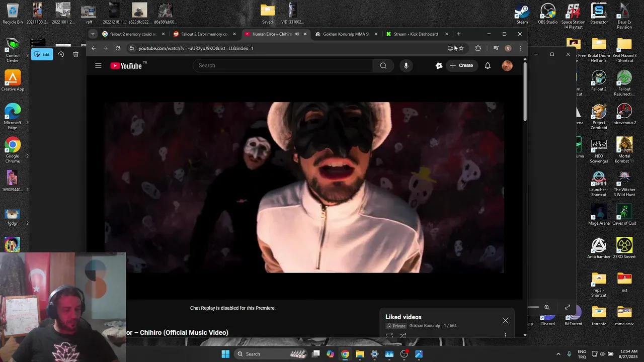644x362 pixels.
Task: Click the YouTube search magnifier button
Action: pyautogui.click(x=383, y=65)
